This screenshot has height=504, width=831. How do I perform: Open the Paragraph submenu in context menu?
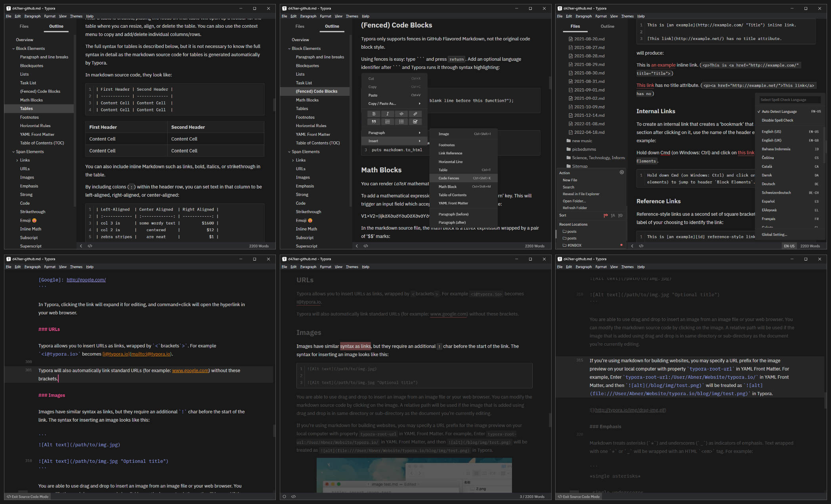[394, 133]
